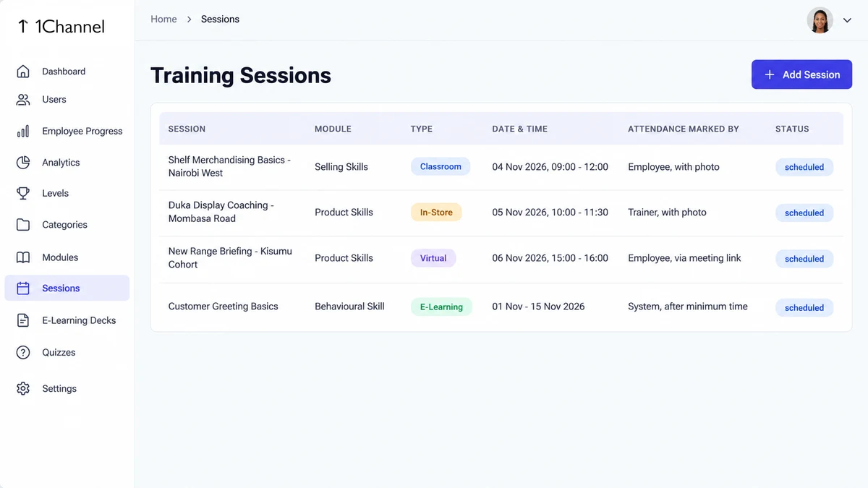868x488 pixels.
Task: Click the Training Sessions page heading
Action: [241, 75]
